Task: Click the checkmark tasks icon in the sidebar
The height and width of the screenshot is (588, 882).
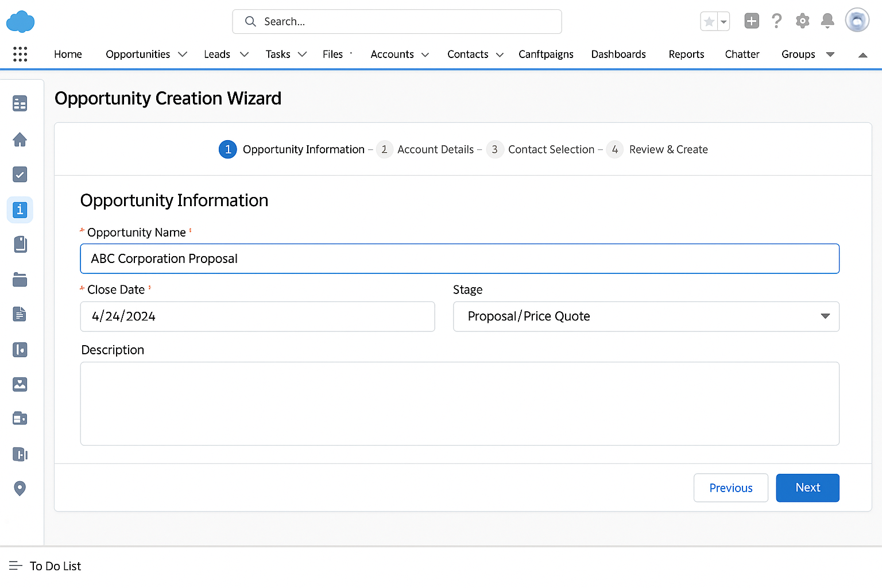Action: click(x=20, y=175)
